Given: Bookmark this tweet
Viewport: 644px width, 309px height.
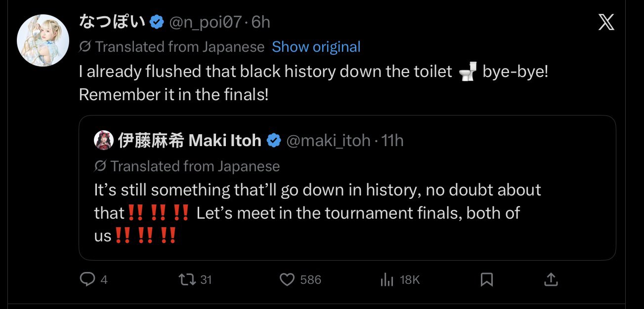Looking at the screenshot, I should (487, 280).
